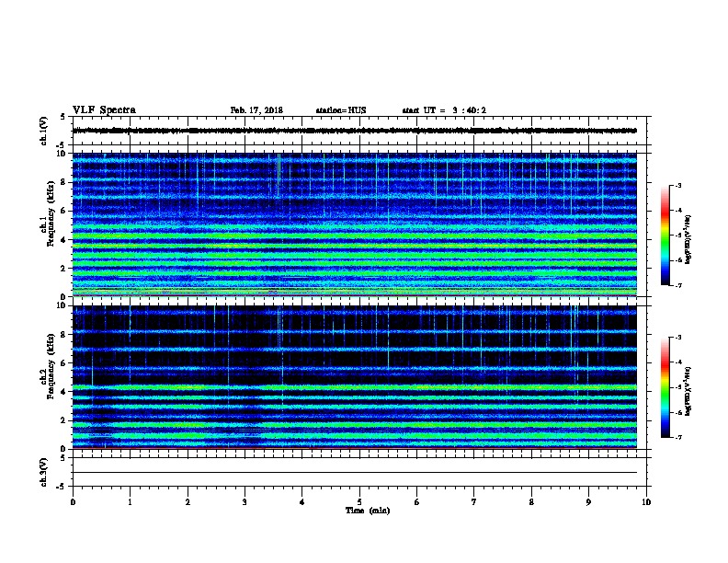Click the time axis tick label "8"
This screenshot has height=563, width=728.
point(531,502)
